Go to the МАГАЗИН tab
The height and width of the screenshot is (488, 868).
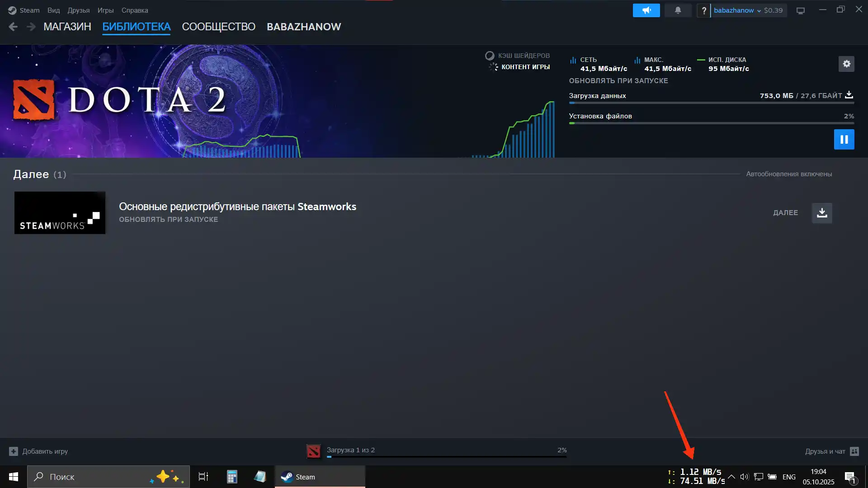[x=67, y=27]
